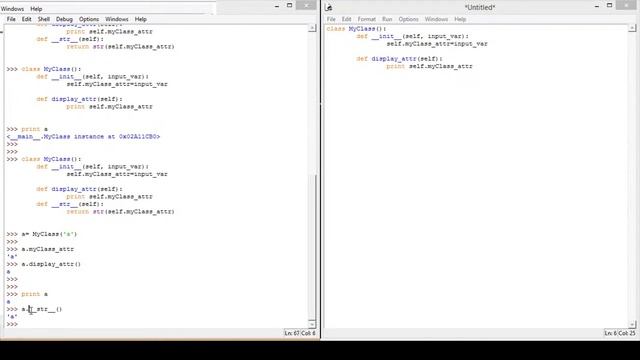
Task: Open Format menu in Untitled editor window
Action: (367, 19)
